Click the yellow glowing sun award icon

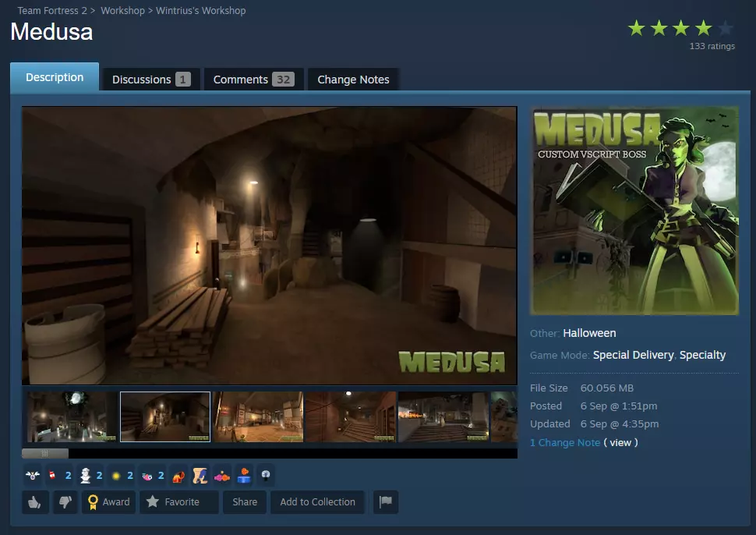115,476
